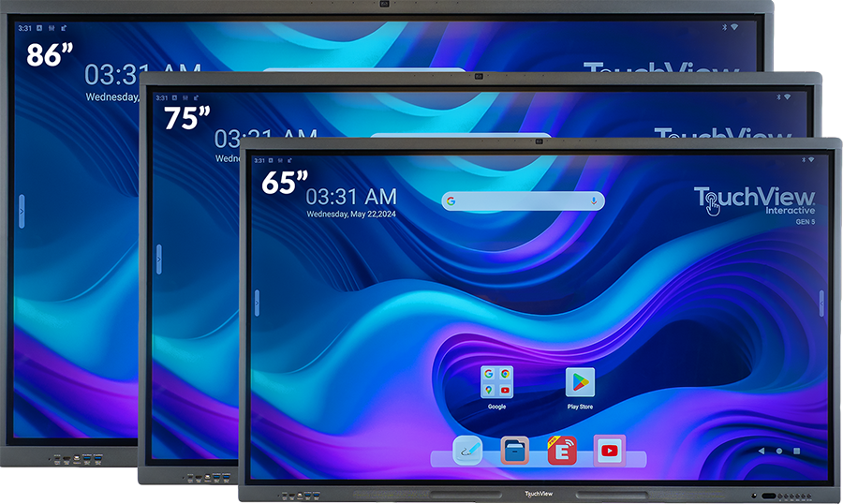Open the blue file manager app in dock
The width and height of the screenshot is (843, 504).
514,451
